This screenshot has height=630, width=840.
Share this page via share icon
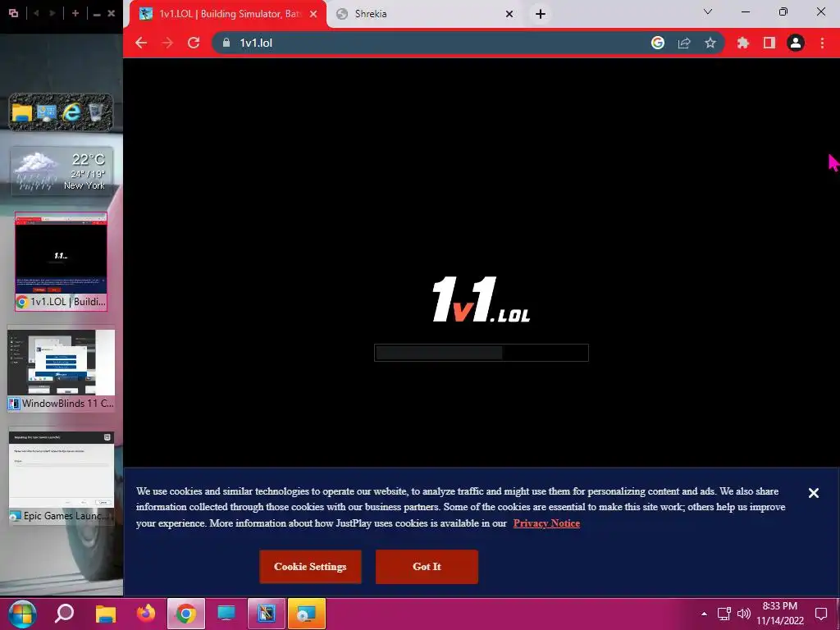point(684,43)
